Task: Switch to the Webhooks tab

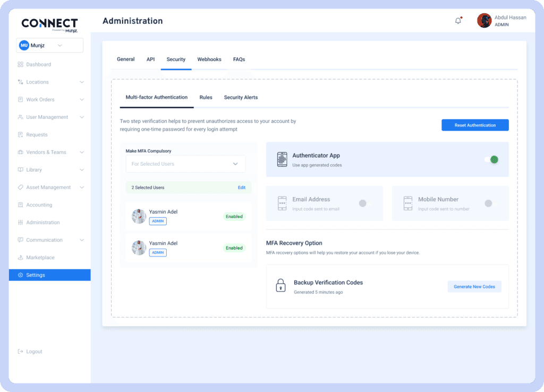Action: click(x=209, y=59)
